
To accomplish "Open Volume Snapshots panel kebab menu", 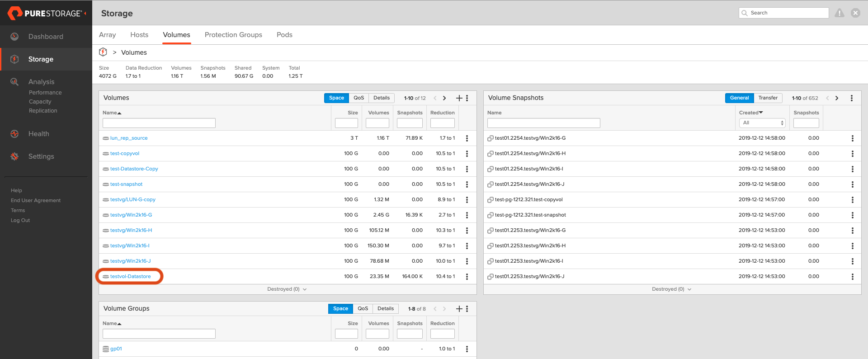I will (852, 98).
